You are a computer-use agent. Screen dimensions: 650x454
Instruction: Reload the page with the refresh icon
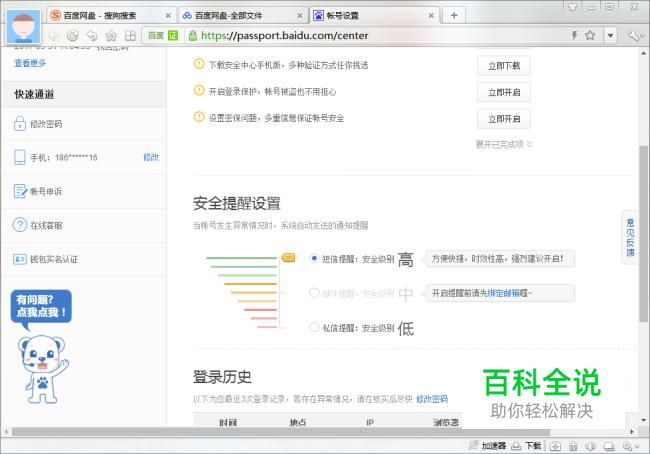pos(73,36)
